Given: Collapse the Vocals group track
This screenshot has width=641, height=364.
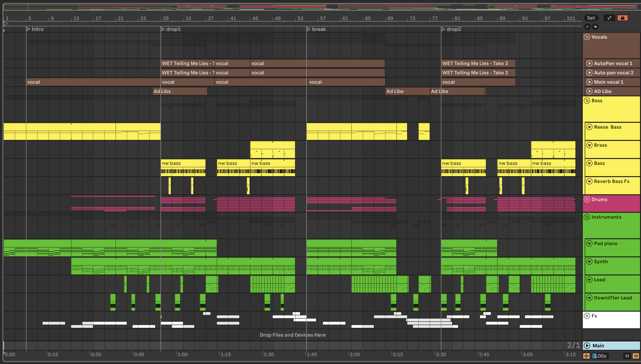Looking at the screenshot, I should (x=587, y=37).
